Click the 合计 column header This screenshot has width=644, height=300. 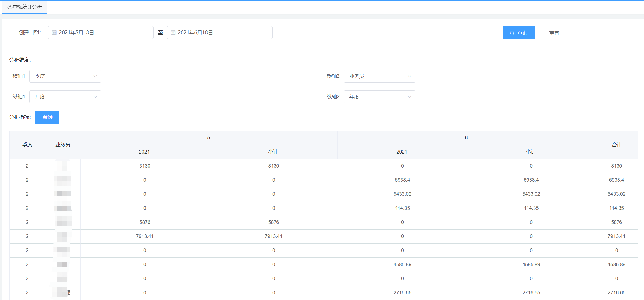[616, 145]
